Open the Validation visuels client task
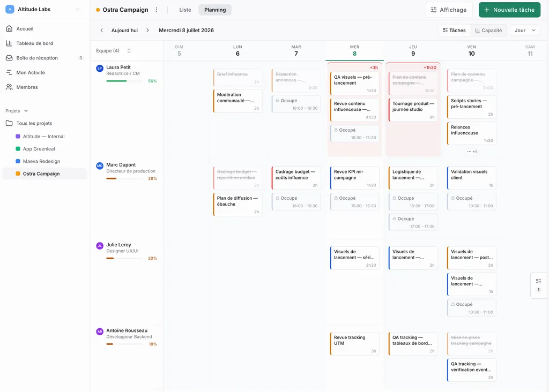The height and width of the screenshot is (392, 549). pos(471,178)
